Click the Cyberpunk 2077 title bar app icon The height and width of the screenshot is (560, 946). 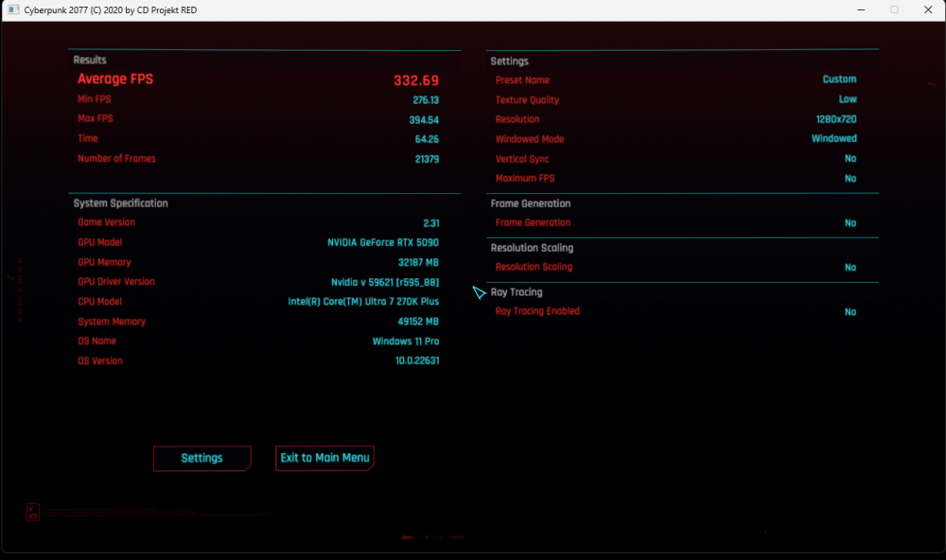[13, 9]
